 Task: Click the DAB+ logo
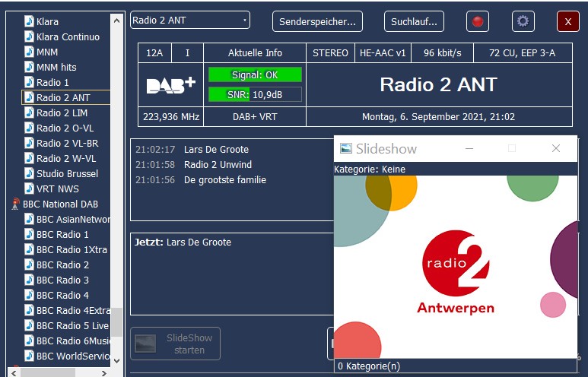coord(171,85)
